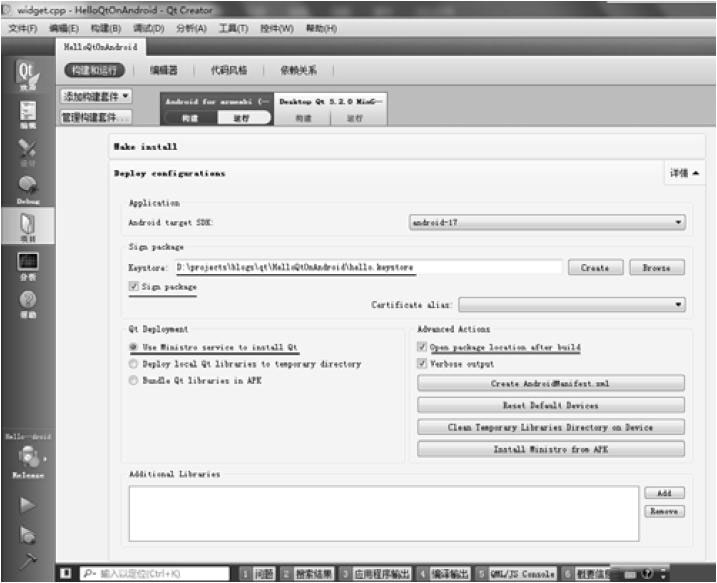717x583 pixels.
Task: Switch to the 代码风格 tab
Action: coord(229,70)
